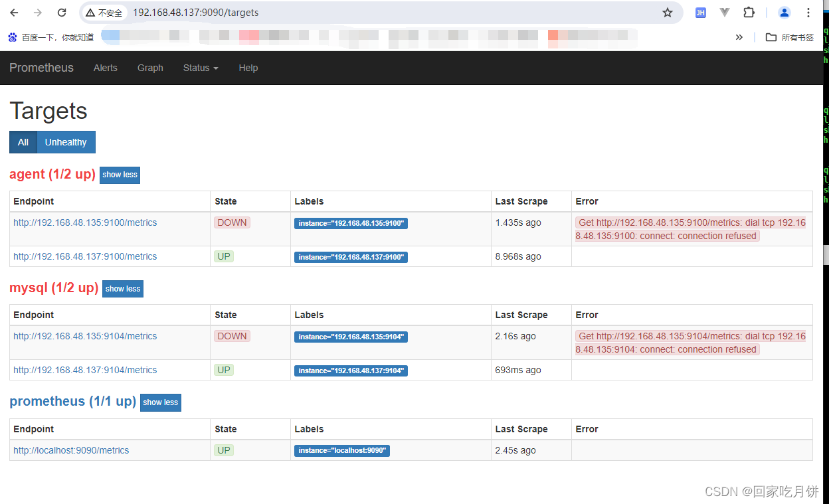This screenshot has height=504, width=829.
Task: Open the 192.168.48.137:9104/metrics endpoint
Action: pyautogui.click(x=85, y=370)
